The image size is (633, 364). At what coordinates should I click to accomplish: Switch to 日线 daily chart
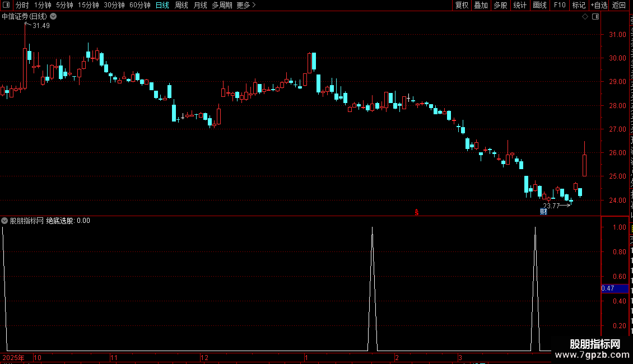pyautogui.click(x=162, y=5)
